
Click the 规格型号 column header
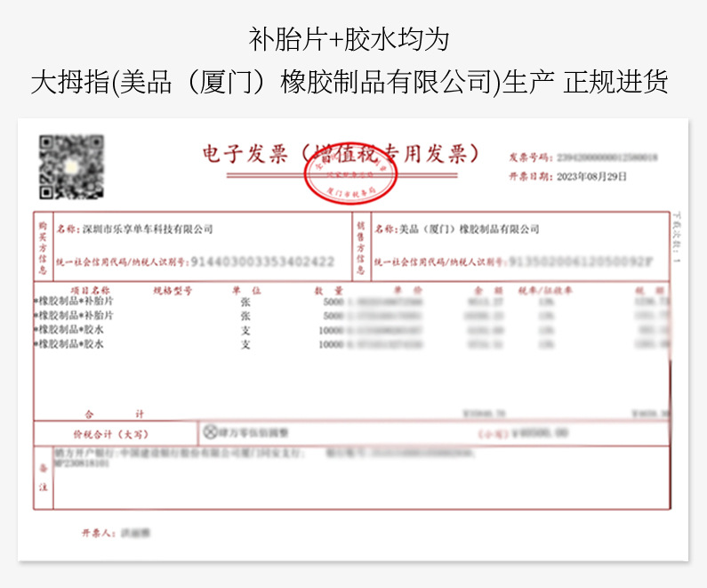(x=173, y=290)
